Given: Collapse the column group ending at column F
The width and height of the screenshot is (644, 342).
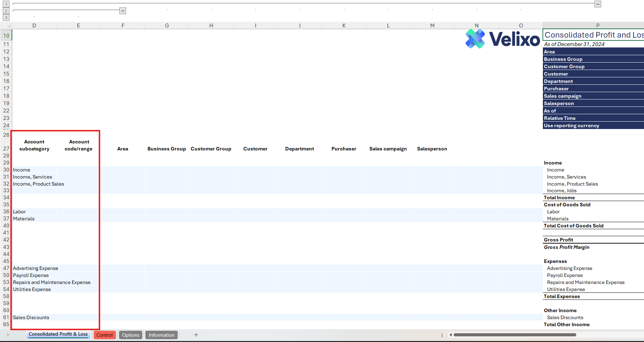Looking at the screenshot, I should point(123,11).
